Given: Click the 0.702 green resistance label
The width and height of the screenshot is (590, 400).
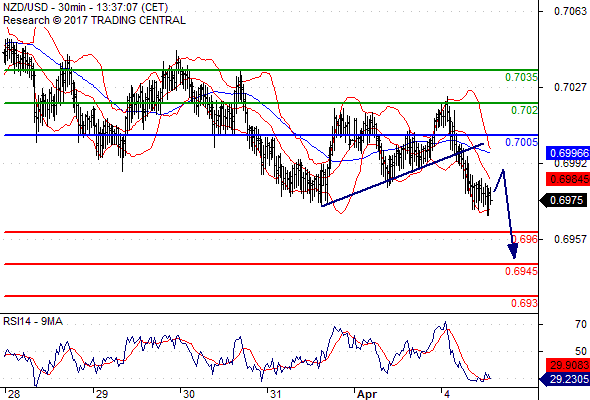Looking at the screenshot, I should 524,110.
